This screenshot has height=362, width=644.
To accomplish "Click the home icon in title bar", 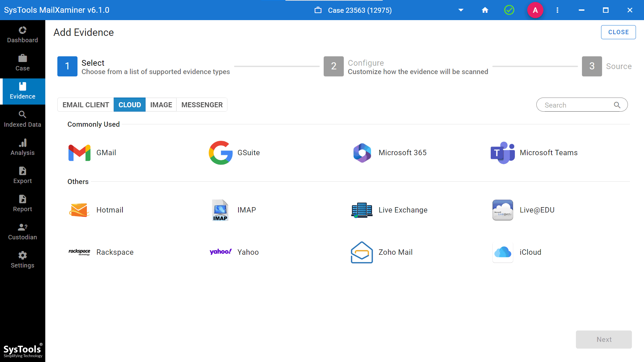I will point(485,10).
